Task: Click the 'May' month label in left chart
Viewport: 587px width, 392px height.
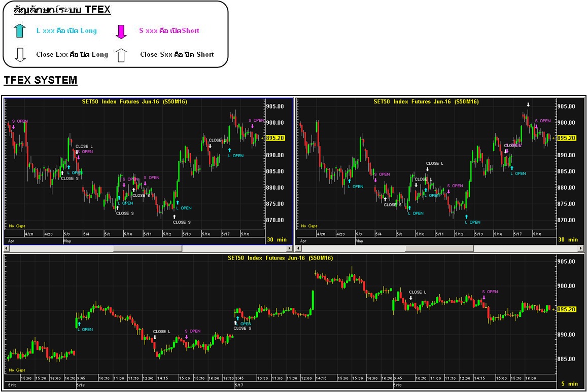Action: point(67,241)
